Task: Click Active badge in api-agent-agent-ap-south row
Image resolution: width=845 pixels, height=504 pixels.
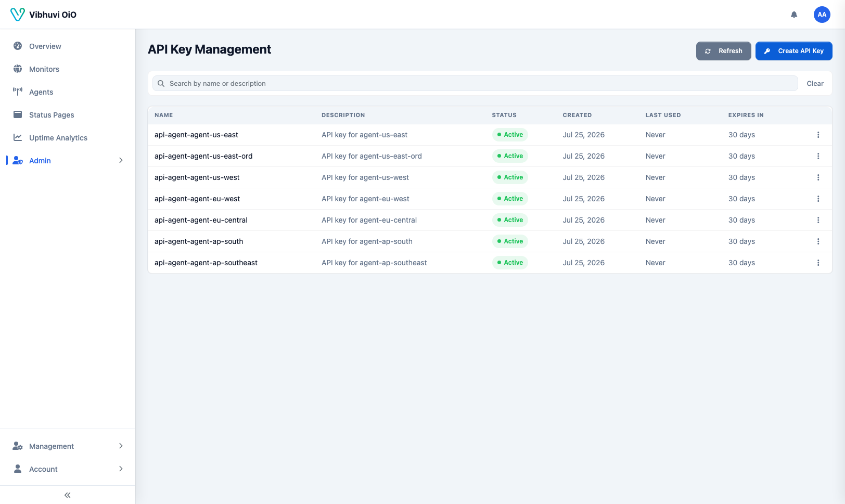Action: click(510, 241)
